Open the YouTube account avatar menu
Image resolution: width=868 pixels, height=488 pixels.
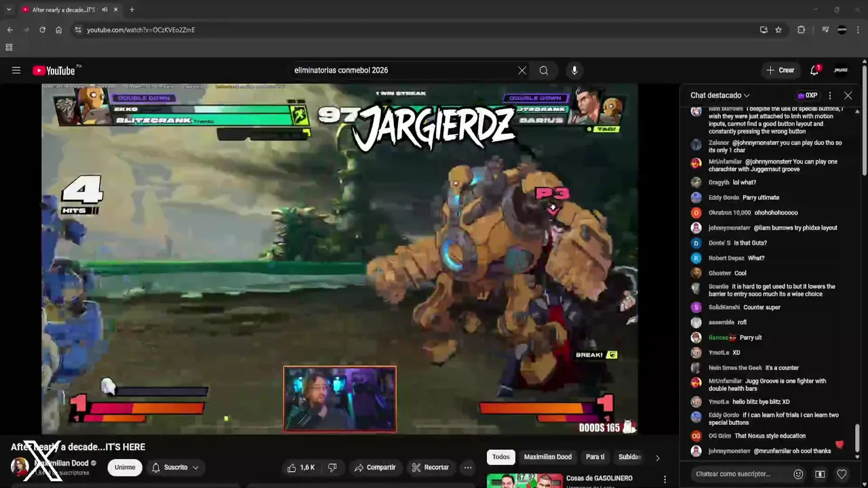841,70
